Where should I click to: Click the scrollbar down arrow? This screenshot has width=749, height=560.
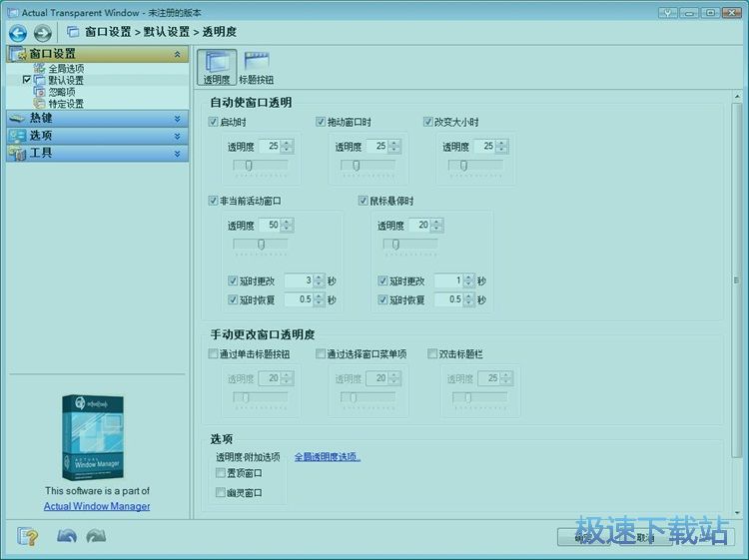click(737, 512)
